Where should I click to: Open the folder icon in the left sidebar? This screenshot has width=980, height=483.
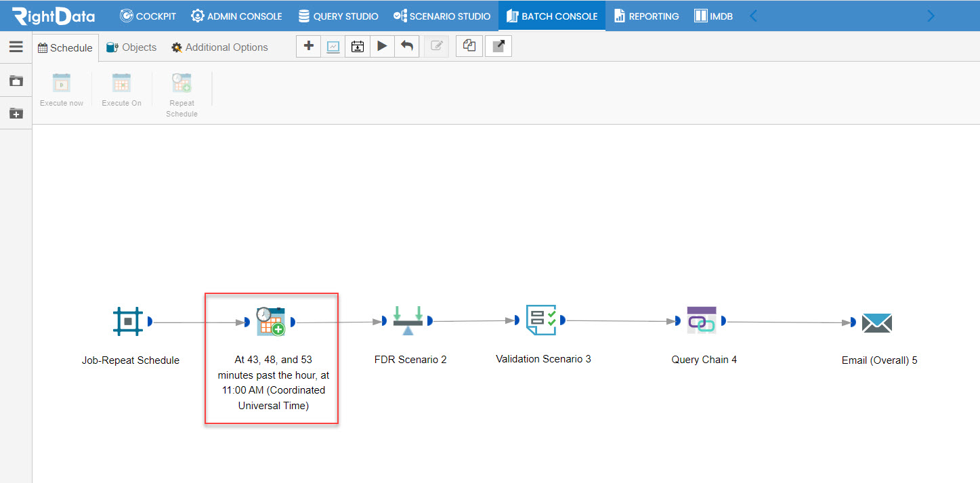(x=15, y=80)
